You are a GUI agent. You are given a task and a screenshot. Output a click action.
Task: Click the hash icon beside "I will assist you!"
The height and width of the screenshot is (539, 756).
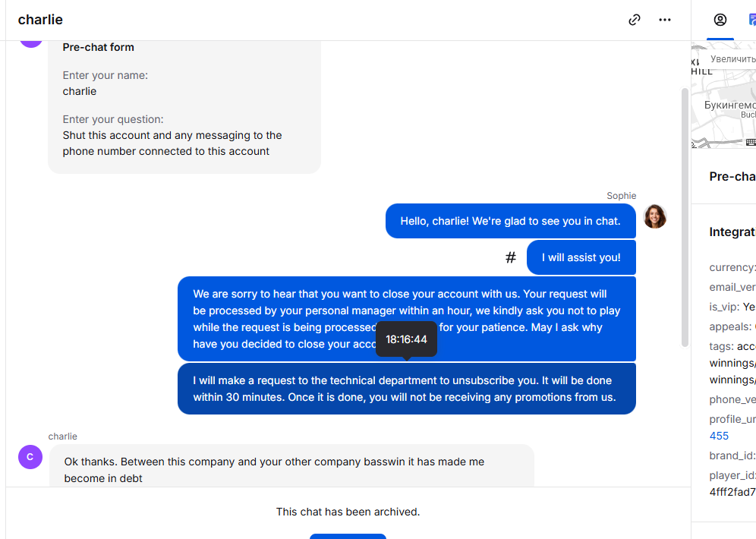pos(511,257)
